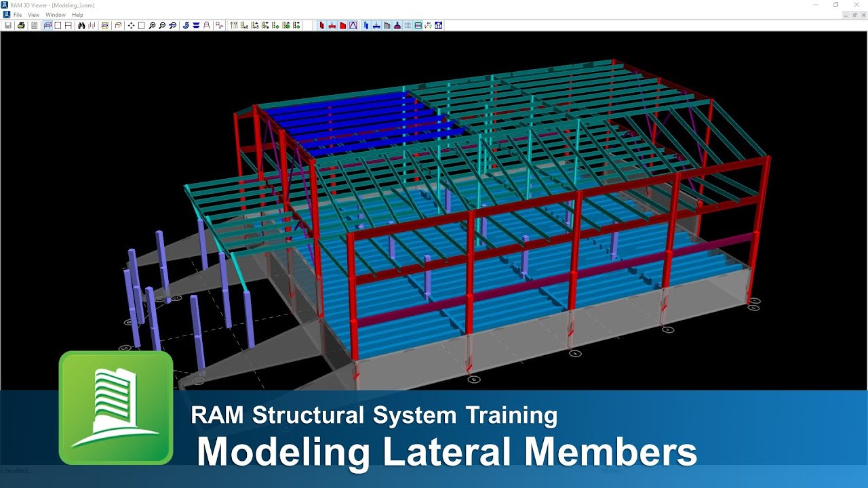Click the yellow member sizes icon

pos(244,26)
